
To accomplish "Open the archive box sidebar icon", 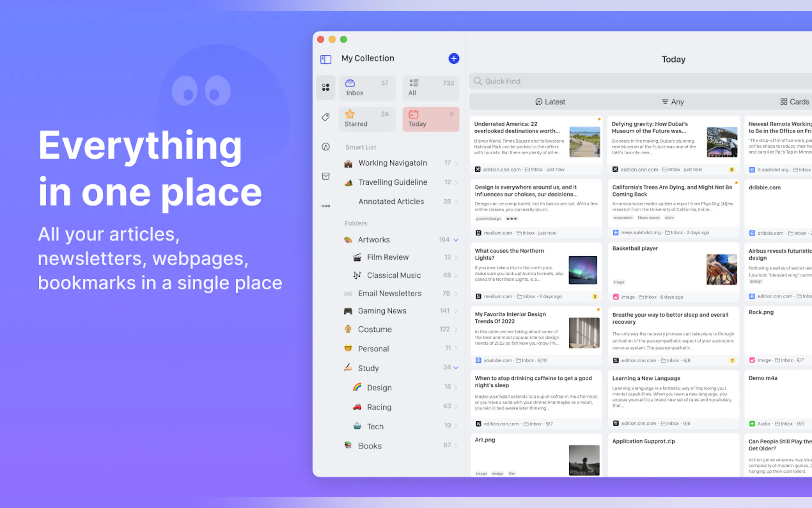I will click(325, 176).
